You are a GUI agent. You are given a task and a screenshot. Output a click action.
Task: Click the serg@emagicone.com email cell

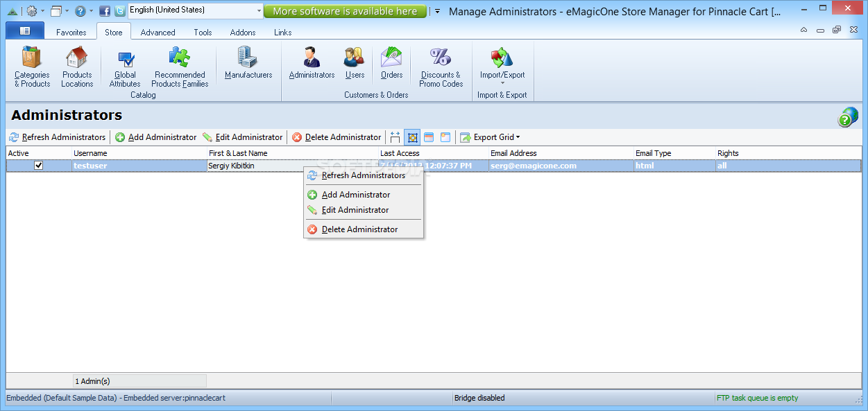[x=561, y=166]
